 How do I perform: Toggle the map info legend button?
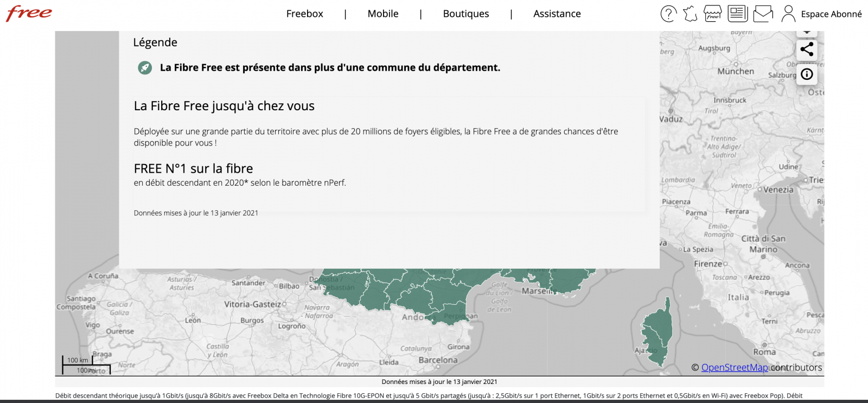point(807,74)
